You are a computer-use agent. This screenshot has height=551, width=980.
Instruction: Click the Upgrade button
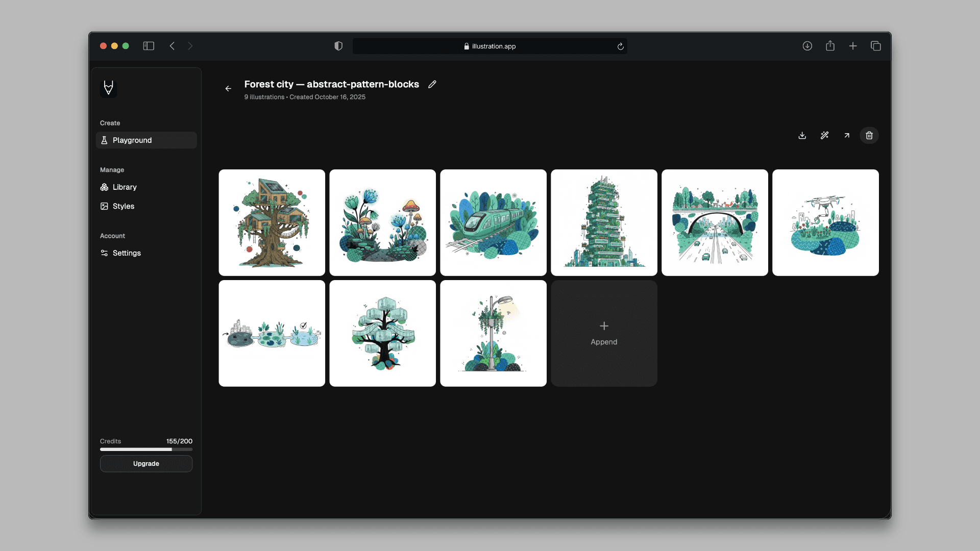pos(146,464)
